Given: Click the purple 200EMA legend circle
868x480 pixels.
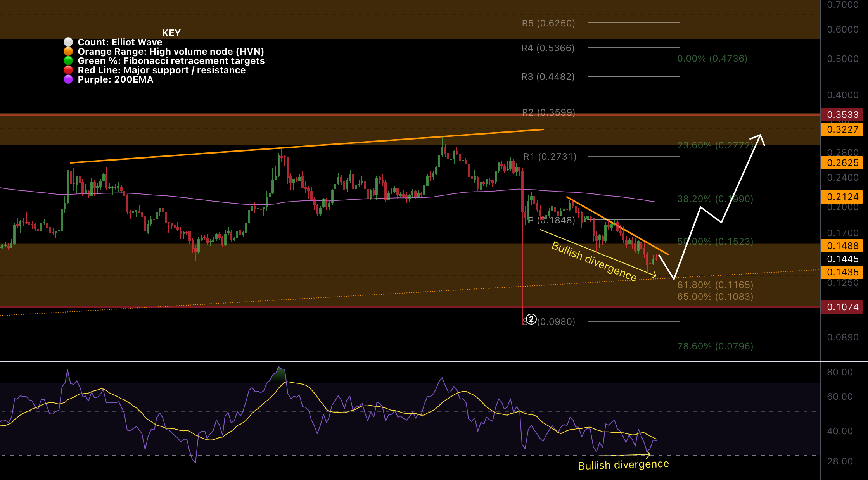Looking at the screenshot, I should click(68, 79).
